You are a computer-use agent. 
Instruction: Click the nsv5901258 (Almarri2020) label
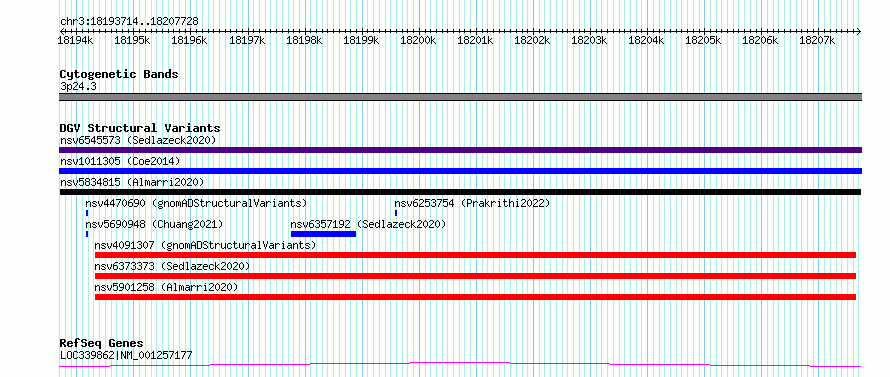[x=166, y=287]
